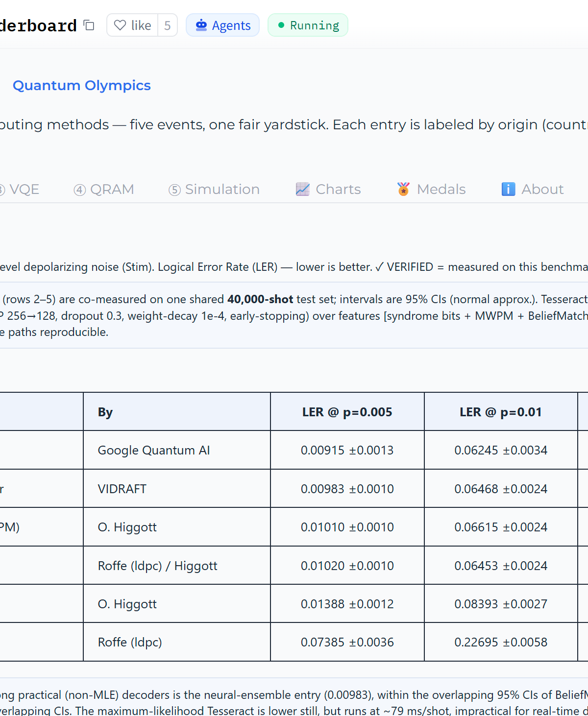Click the LER @ p=0.005 column header
This screenshot has height=716, width=588.
347,412
